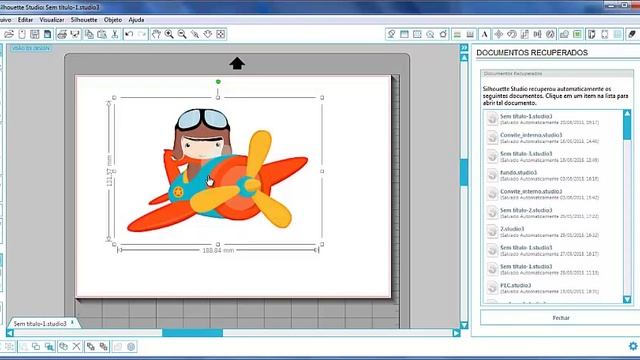Click the Paste clipboard icon
The image size is (640, 360).
click(x=102, y=34)
